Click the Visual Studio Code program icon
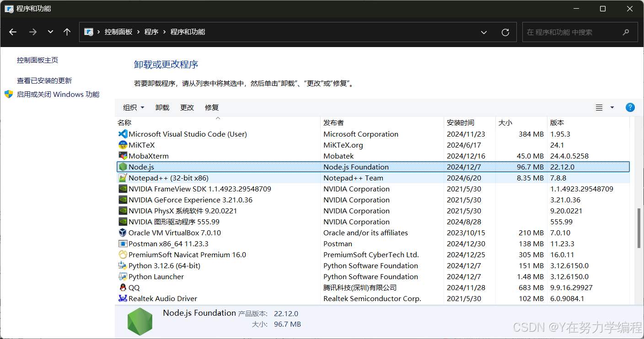Screen dimensions: 644x339 pos(123,134)
